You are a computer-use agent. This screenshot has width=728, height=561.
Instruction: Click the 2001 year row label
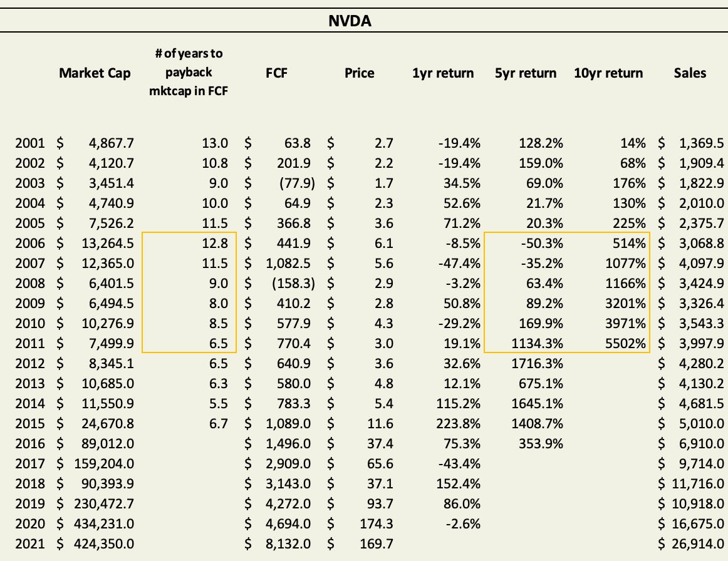(29, 143)
